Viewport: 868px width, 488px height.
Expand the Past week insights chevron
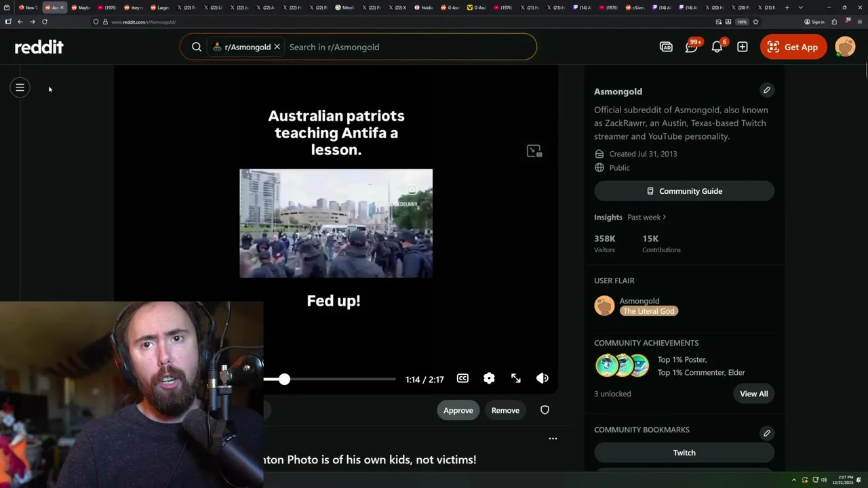point(664,218)
